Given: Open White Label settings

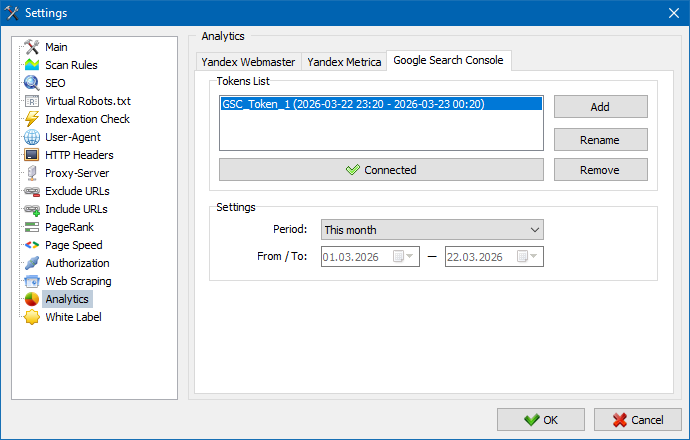Looking at the screenshot, I should [x=73, y=318].
